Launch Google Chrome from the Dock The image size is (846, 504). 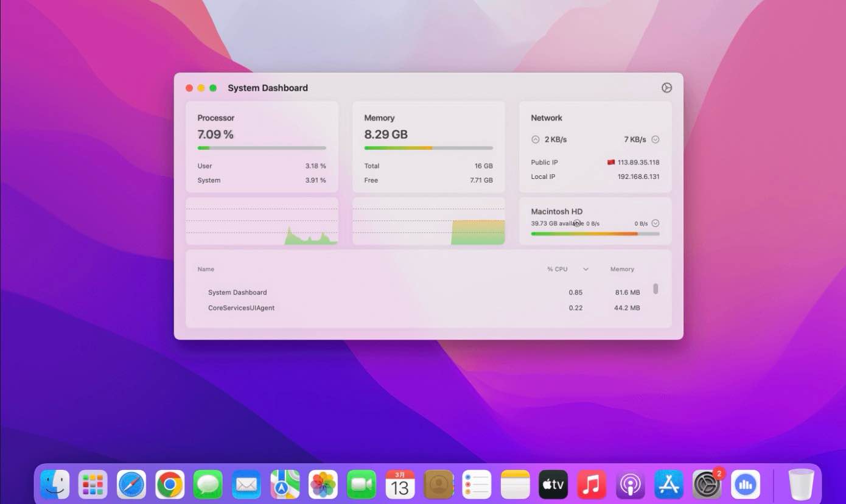click(170, 485)
